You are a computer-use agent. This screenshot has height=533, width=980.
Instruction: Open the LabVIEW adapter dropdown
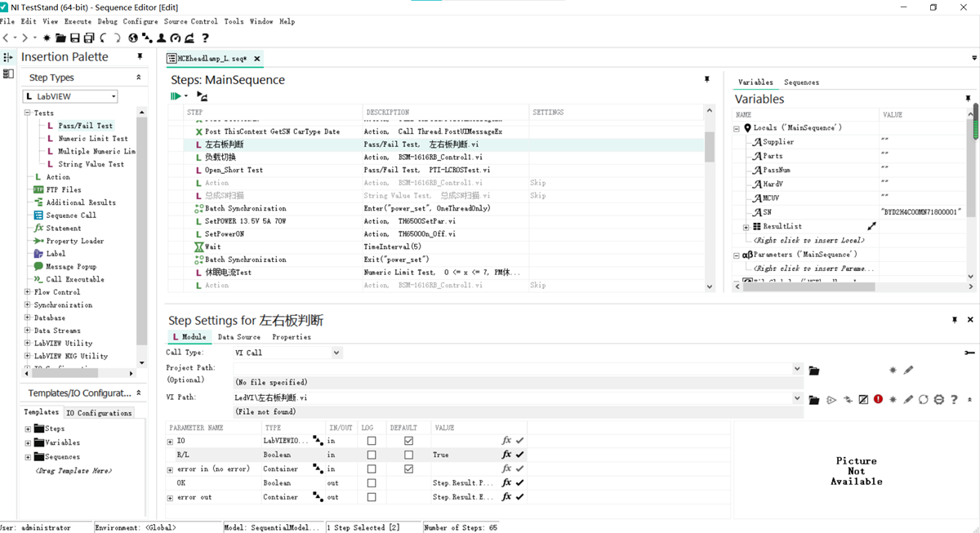[x=114, y=96]
